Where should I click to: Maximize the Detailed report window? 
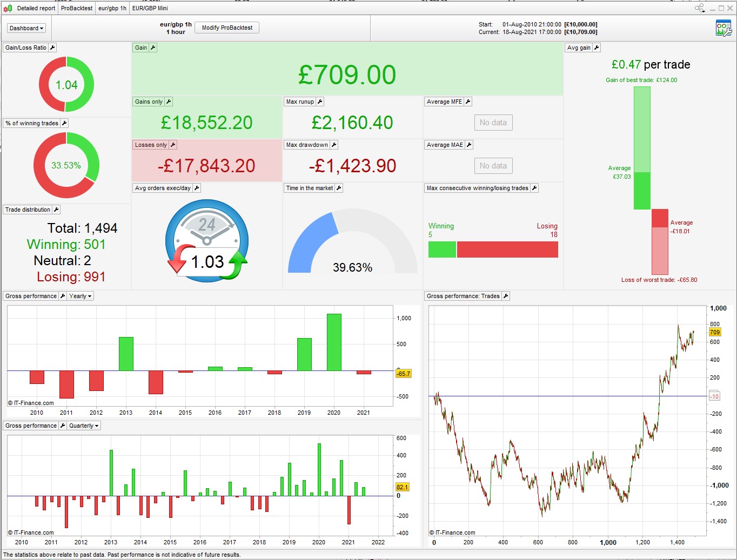point(721,8)
